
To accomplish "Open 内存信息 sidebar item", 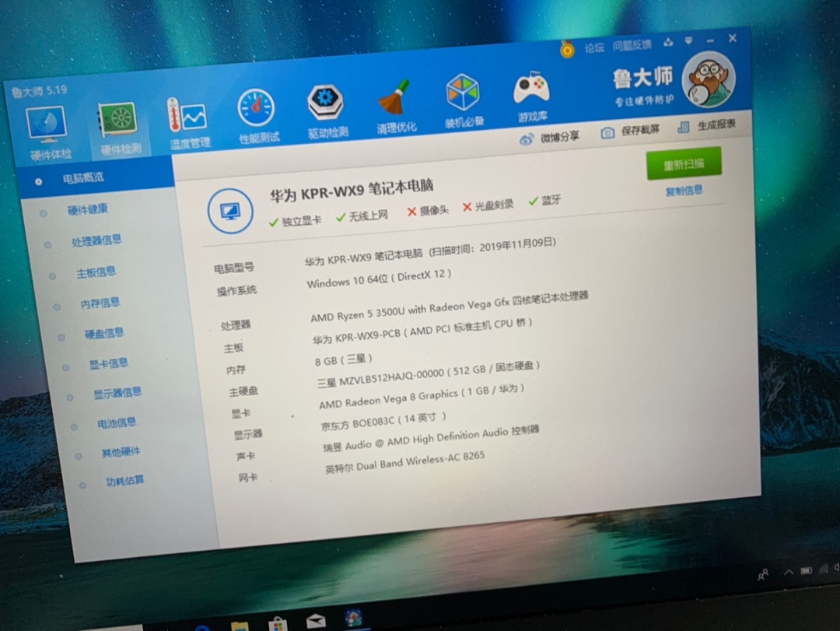I will click(100, 303).
